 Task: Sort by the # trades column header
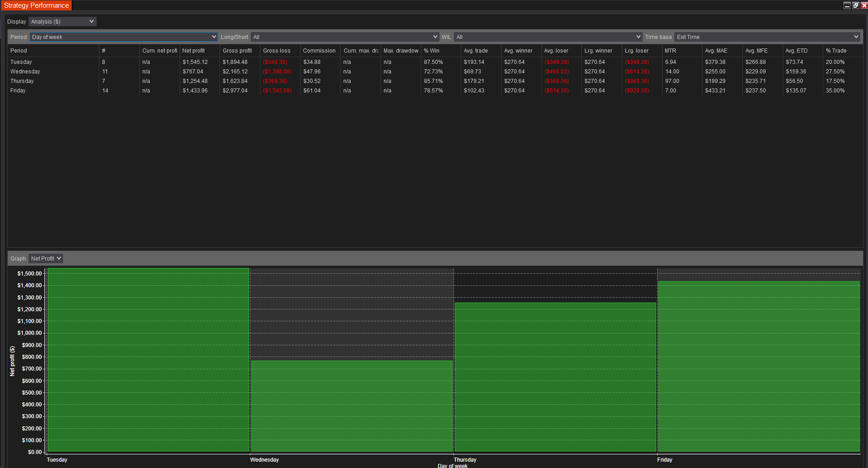click(119, 51)
